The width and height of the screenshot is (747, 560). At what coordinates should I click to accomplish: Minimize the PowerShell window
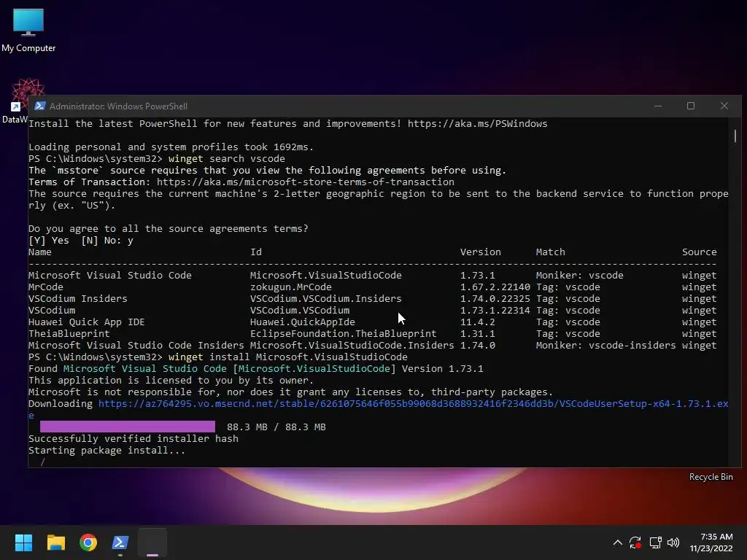click(x=658, y=106)
